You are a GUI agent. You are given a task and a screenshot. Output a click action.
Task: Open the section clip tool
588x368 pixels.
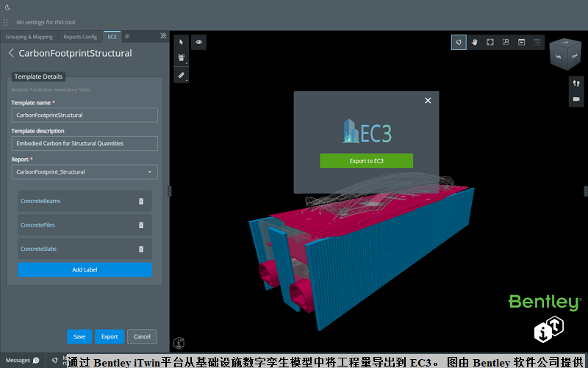[x=181, y=58]
